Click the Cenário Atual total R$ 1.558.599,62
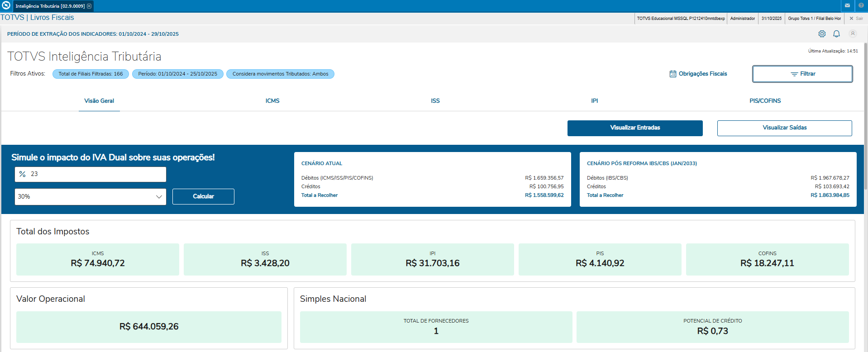Screen dimensions: 868x352 [544, 195]
